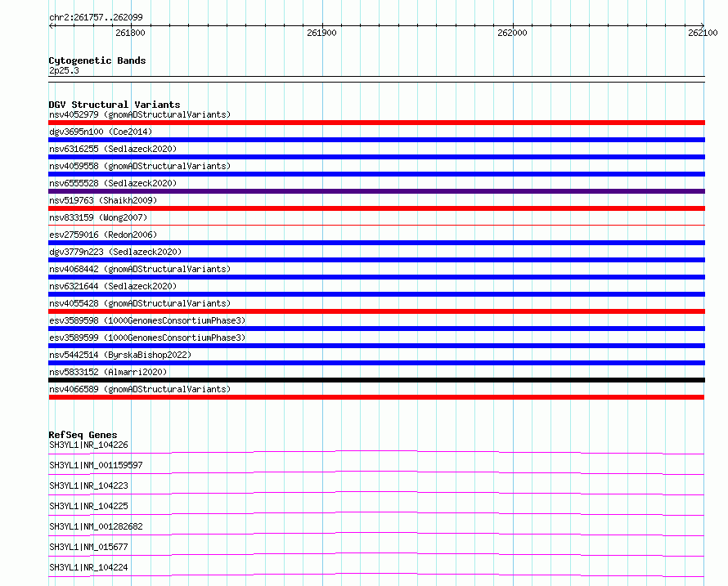This screenshot has width=728, height=586.
Task: Click magenta gene line under SH3YL1|NM_001282682
Action: [376, 534]
